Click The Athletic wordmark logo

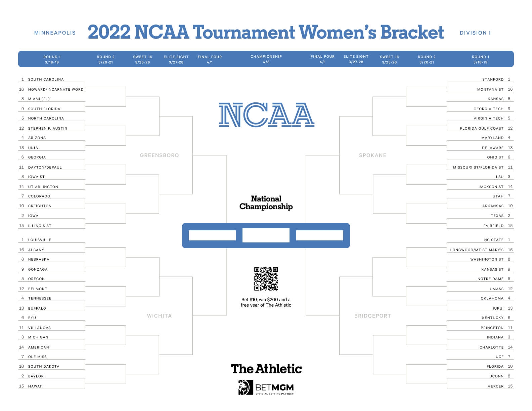click(266, 369)
